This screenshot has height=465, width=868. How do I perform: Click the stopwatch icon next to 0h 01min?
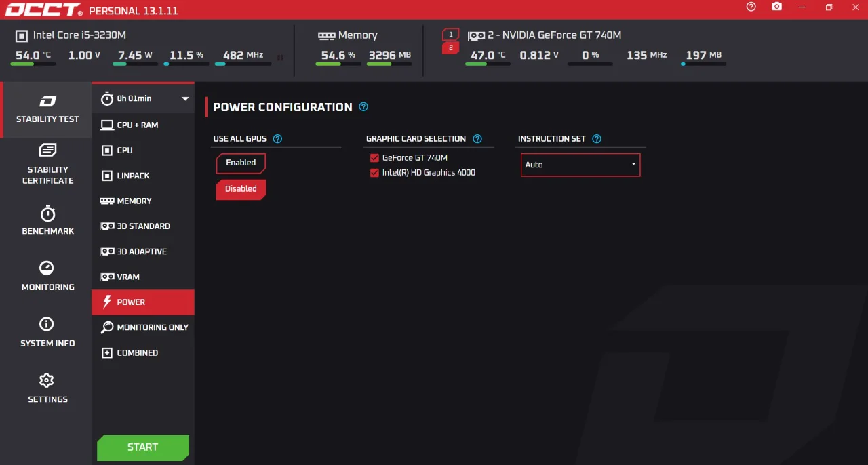(x=106, y=99)
